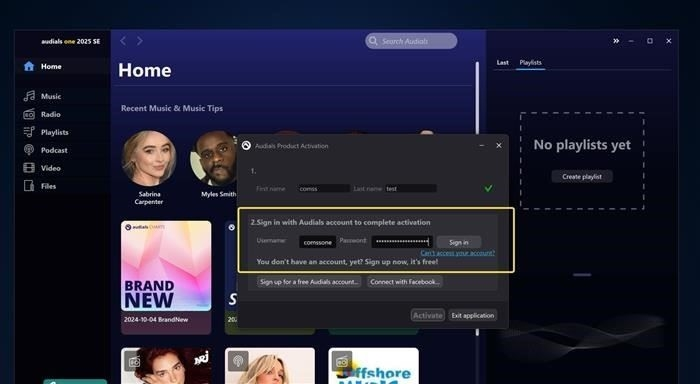Click the Last name input field
The image size is (700, 384).
pyautogui.click(x=411, y=188)
